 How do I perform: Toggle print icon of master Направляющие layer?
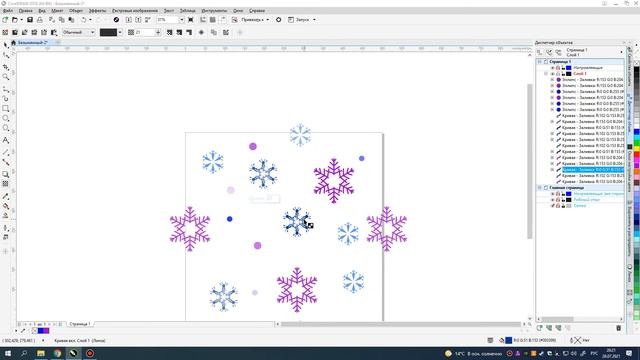(558, 194)
